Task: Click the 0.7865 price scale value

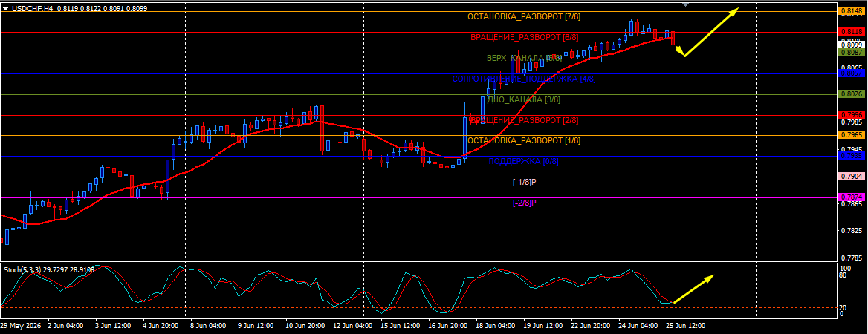Action: pyautogui.click(x=852, y=204)
